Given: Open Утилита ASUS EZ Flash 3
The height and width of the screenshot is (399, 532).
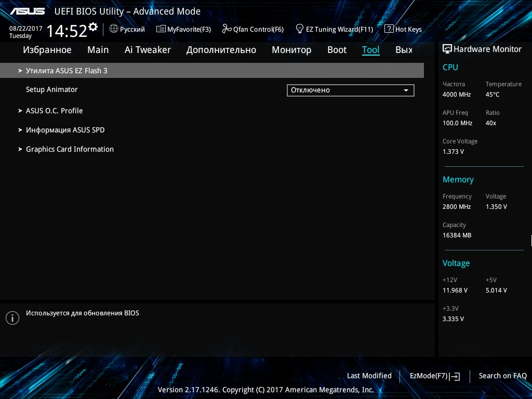Looking at the screenshot, I should point(212,71).
